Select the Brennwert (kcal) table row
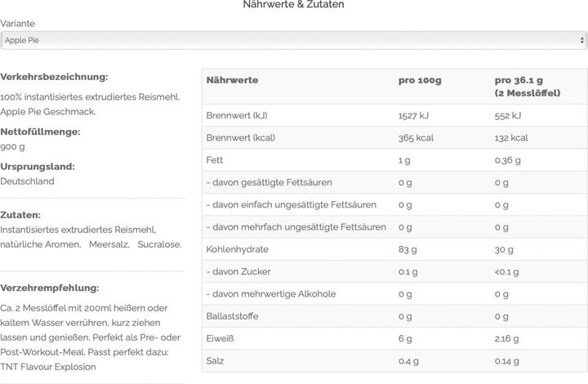The image size is (588, 384). point(394,138)
